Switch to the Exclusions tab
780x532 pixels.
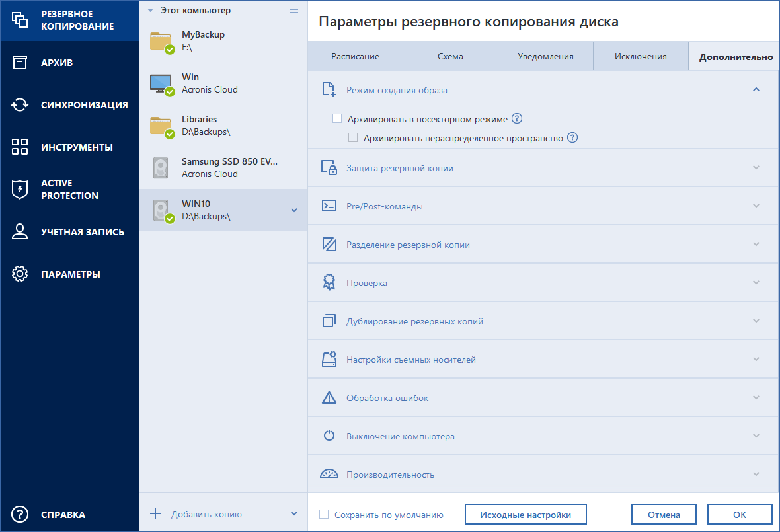pyautogui.click(x=640, y=57)
